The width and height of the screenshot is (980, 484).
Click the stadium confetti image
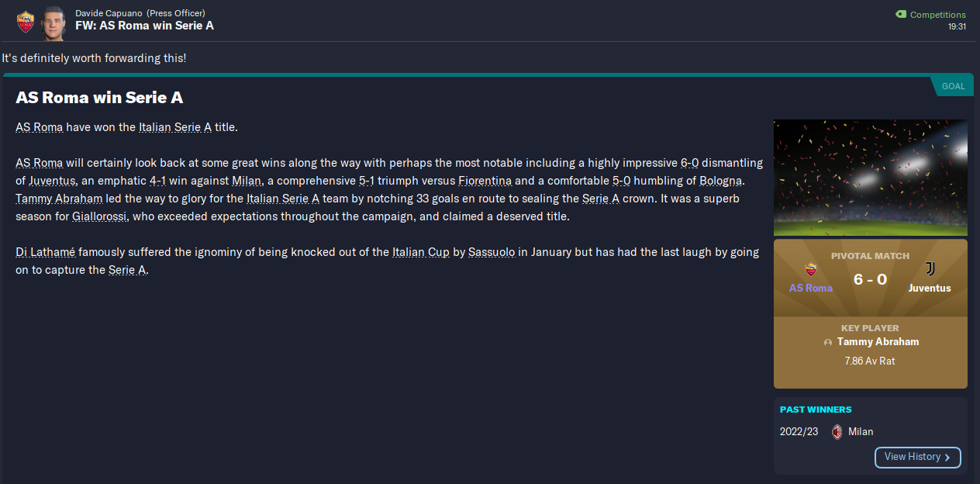coord(870,177)
